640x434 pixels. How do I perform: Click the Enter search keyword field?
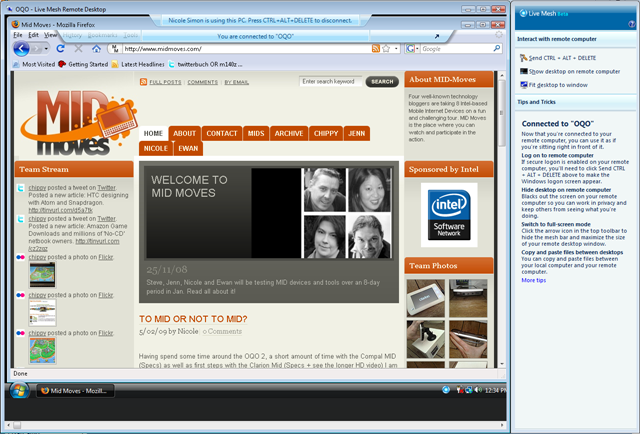tap(331, 82)
